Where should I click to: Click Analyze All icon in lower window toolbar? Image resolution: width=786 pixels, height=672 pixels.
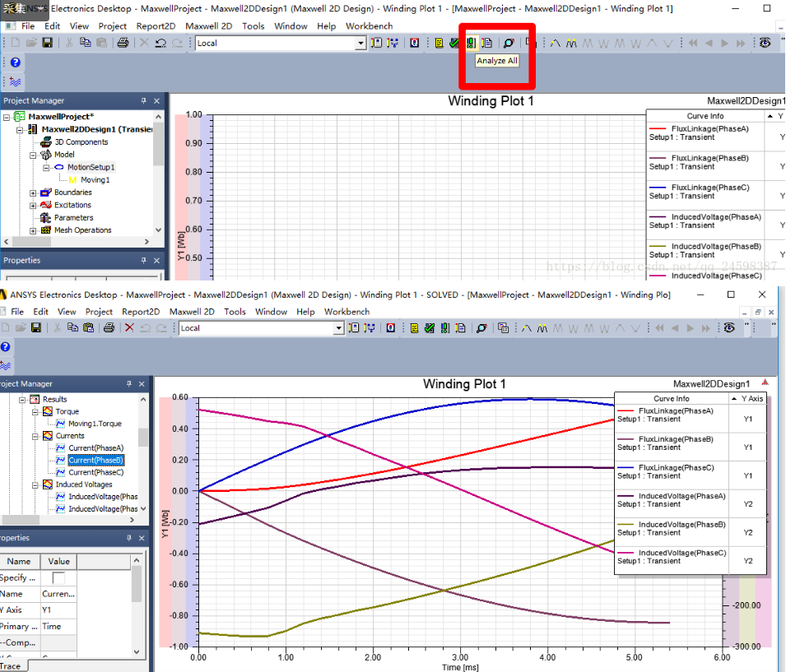444,327
